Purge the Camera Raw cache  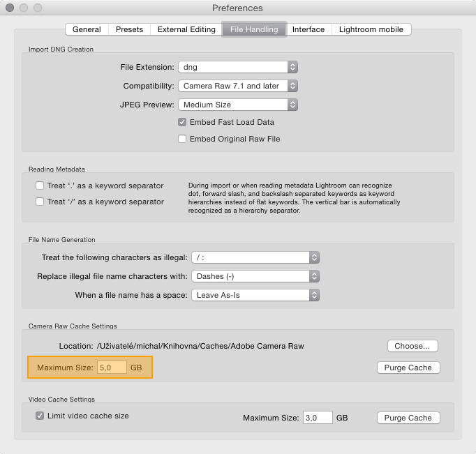coord(408,368)
